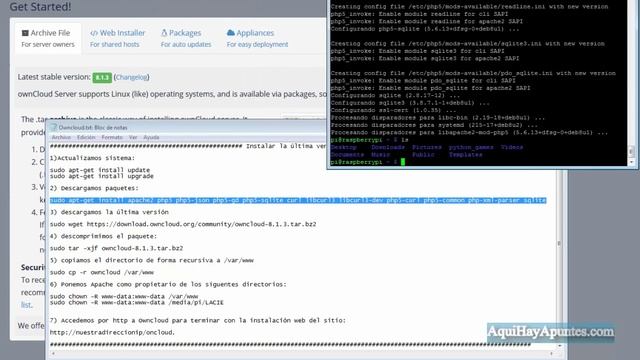Viewport: 640px width, 360px height.
Task: Open Notepad's Edición menu
Action: click(x=86, y=138)
